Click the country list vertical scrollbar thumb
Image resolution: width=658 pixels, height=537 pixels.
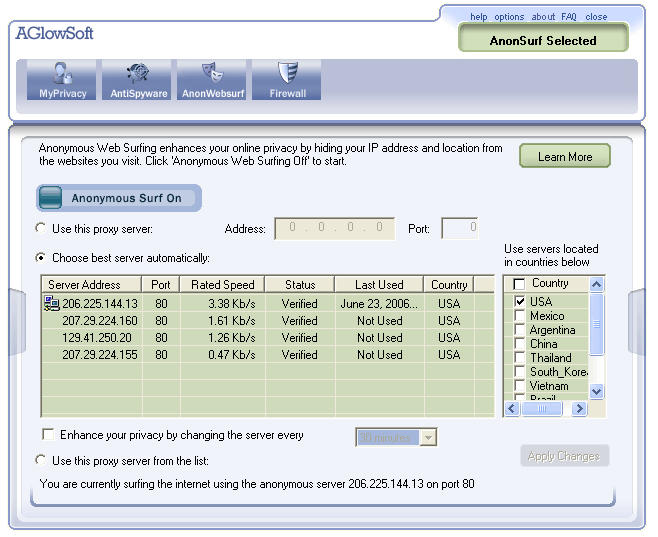click(596, 324)
